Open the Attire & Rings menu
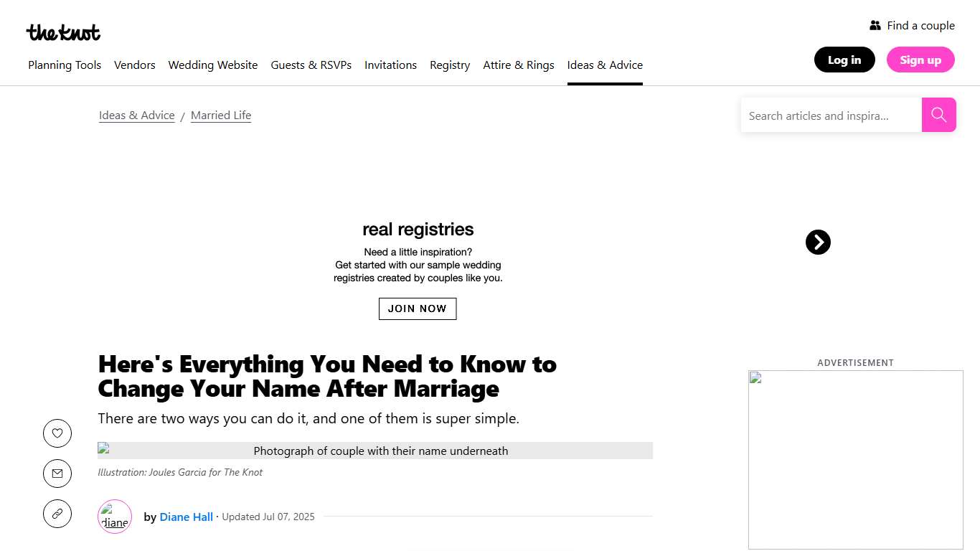 click(519, 65)
